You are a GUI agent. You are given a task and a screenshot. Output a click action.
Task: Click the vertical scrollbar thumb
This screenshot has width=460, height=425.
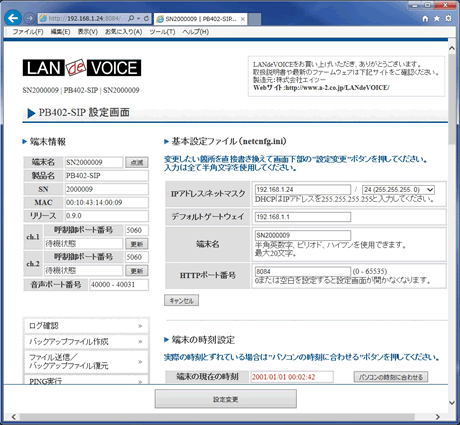click(452, 99)
